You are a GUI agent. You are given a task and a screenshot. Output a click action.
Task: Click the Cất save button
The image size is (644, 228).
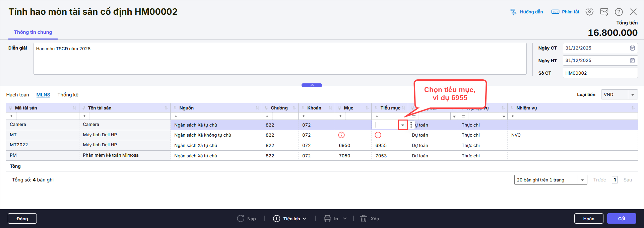pyautogui.click(x=621, y=219)
